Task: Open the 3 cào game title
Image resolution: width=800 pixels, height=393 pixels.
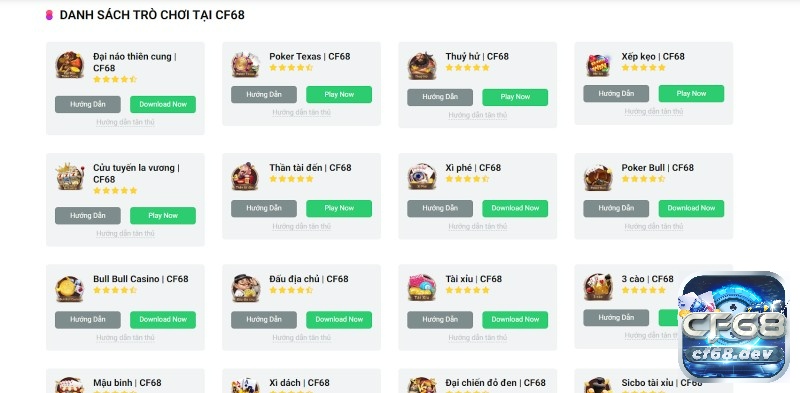Action: [647, 279]
